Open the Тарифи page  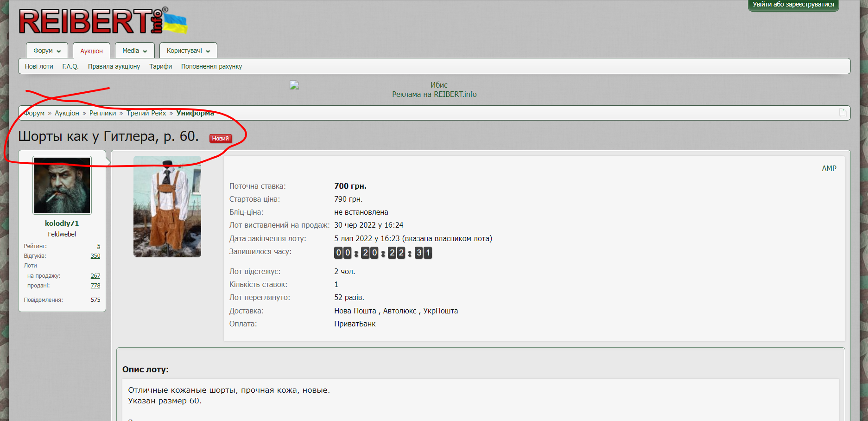click(160, 66)
